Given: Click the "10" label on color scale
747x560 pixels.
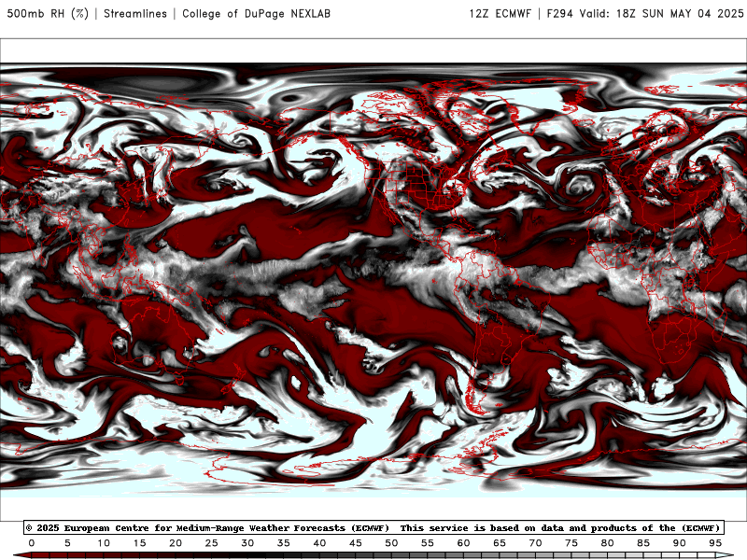Looking at the screenshot, I should click(104, 543).
